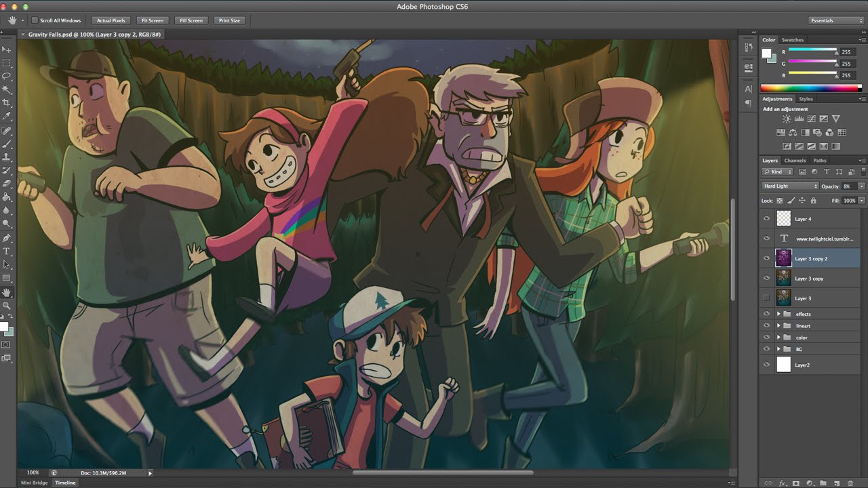
Task: Select the Path Selection tool
Action: [7, 264]
